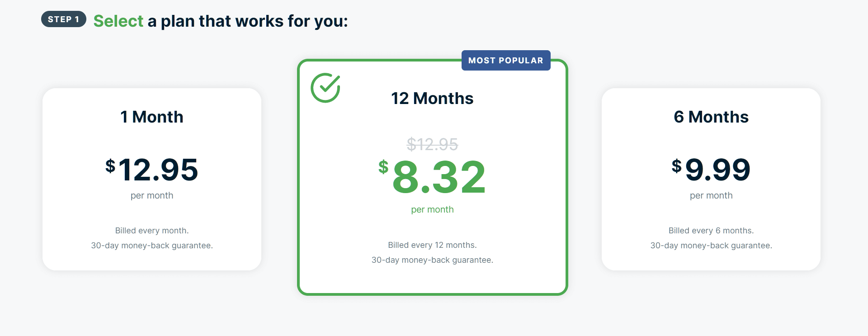Click "Billed every month." text
Image resolution: width=868 pixels, height=336 pixels.
tap(152, 231)
